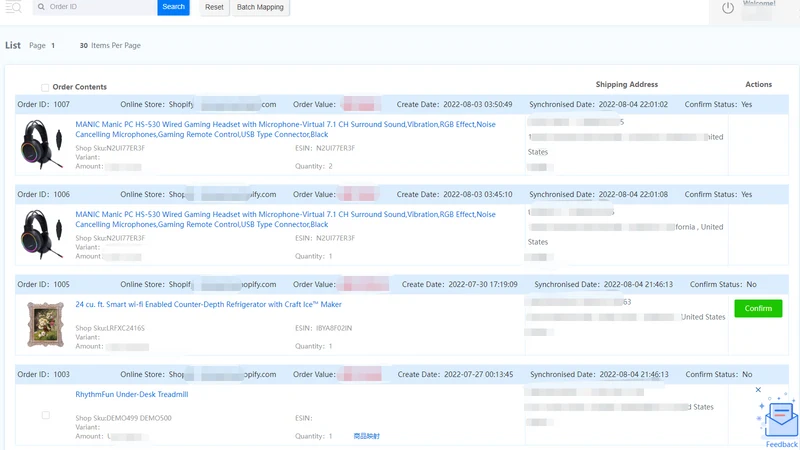800x450 pixels.
Task: Click the blue mapping link in order 1003
Action: [x=366, y=436]
